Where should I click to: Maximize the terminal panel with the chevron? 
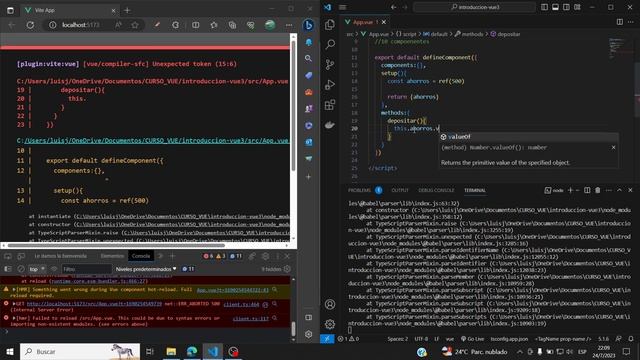pyautogui.click(x=619, y=190)
